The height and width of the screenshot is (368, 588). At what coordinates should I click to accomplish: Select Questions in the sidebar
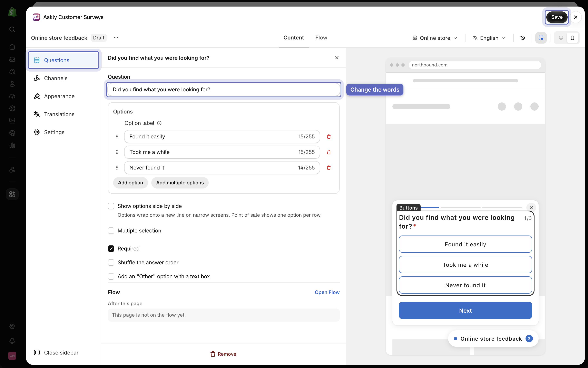(x=63, y=60)
